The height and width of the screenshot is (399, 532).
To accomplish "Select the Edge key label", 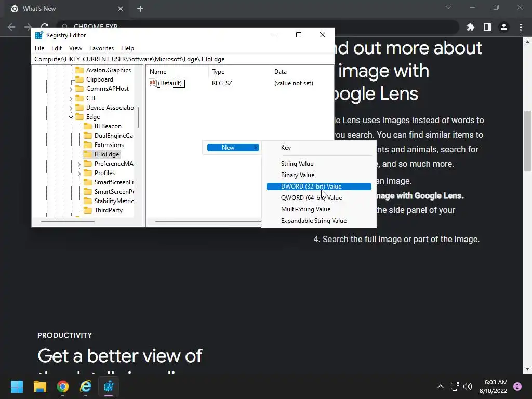I will (93, 117).
